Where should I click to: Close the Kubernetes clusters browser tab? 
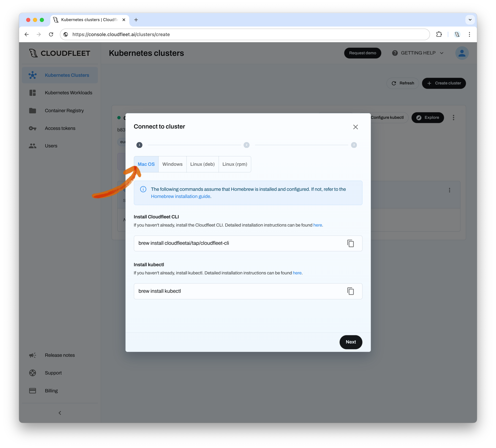pos(124,20)
